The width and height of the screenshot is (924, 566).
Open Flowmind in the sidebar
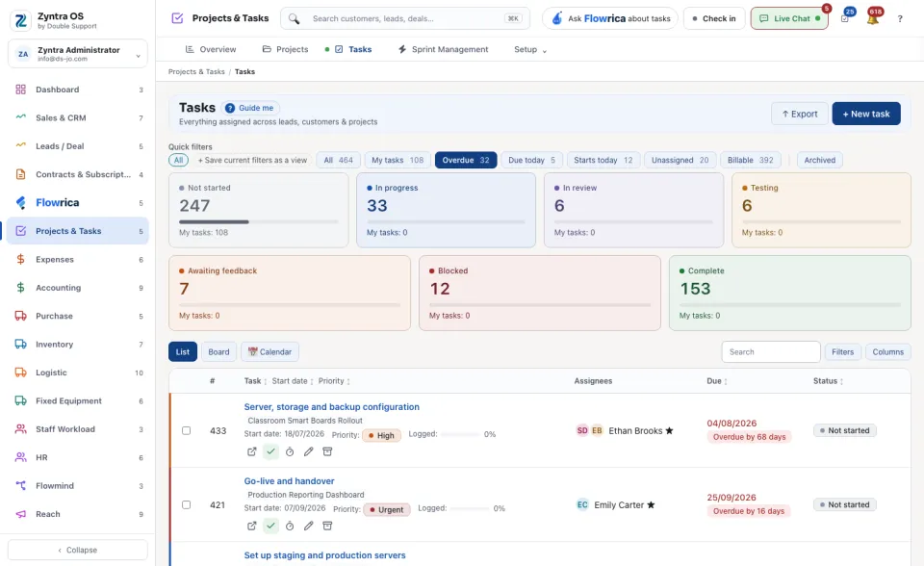[78, 486]
